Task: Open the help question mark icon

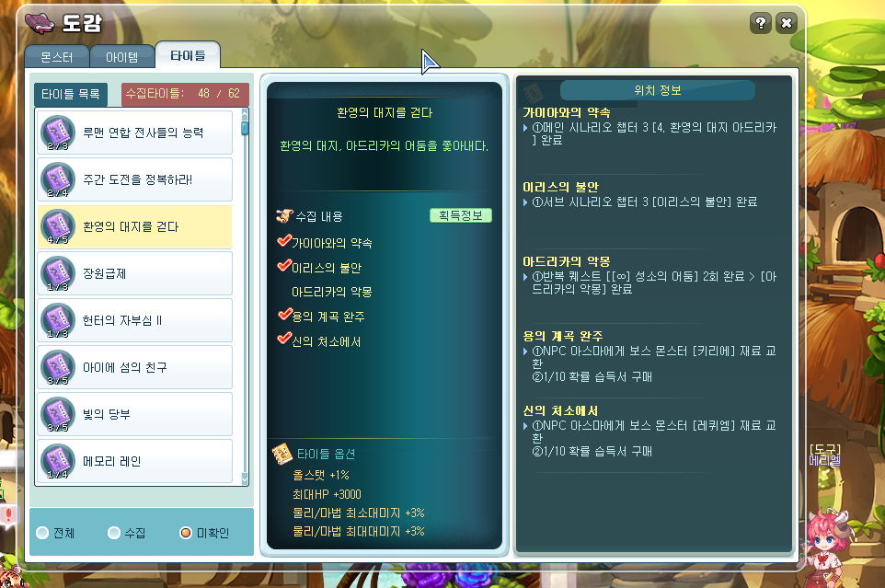Action: click(x=760, y=23)
